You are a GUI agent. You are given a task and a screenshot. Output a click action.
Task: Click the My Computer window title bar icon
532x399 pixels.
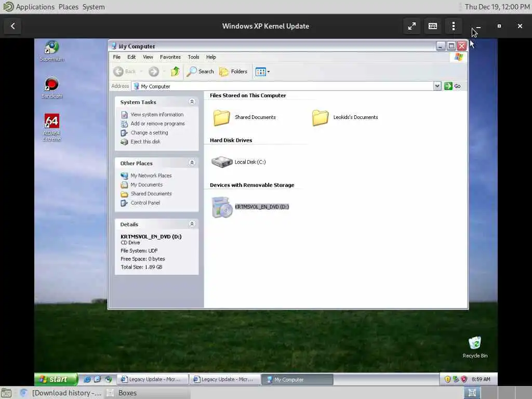click(114, 46)
